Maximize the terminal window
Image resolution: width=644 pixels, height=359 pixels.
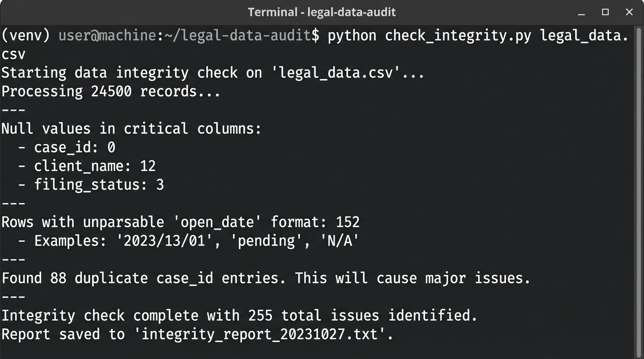coord(605,12)
